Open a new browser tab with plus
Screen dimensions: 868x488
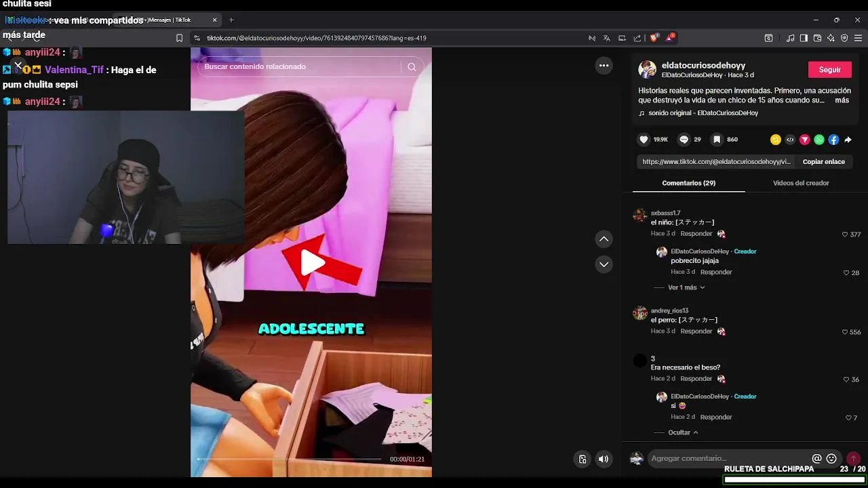click(231, 20)
